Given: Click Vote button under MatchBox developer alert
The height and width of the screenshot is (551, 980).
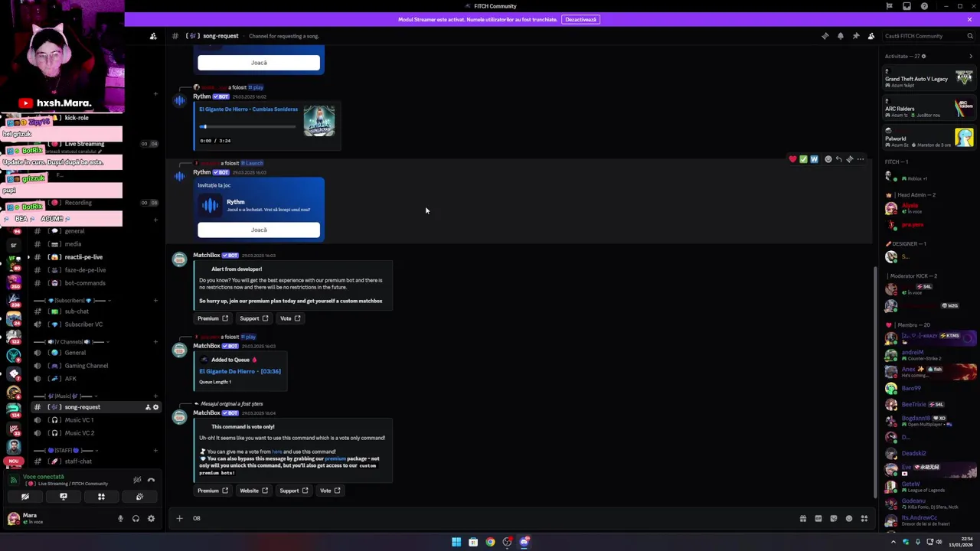Looking at the screenshot, I should pos(290,318).
